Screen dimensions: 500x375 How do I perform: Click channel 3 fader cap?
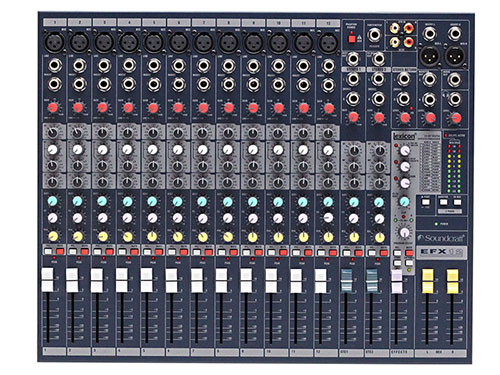point(97,280)
